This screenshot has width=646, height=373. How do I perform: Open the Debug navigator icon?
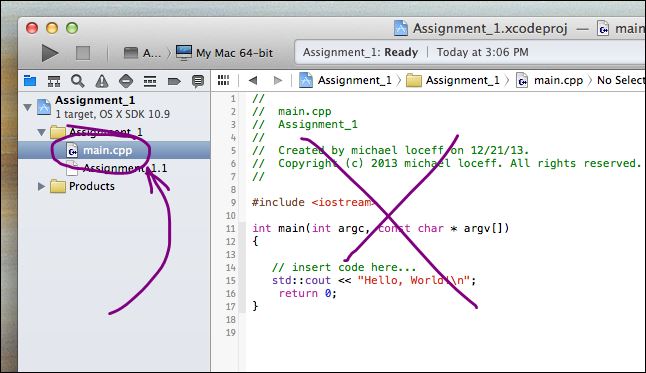150,81
